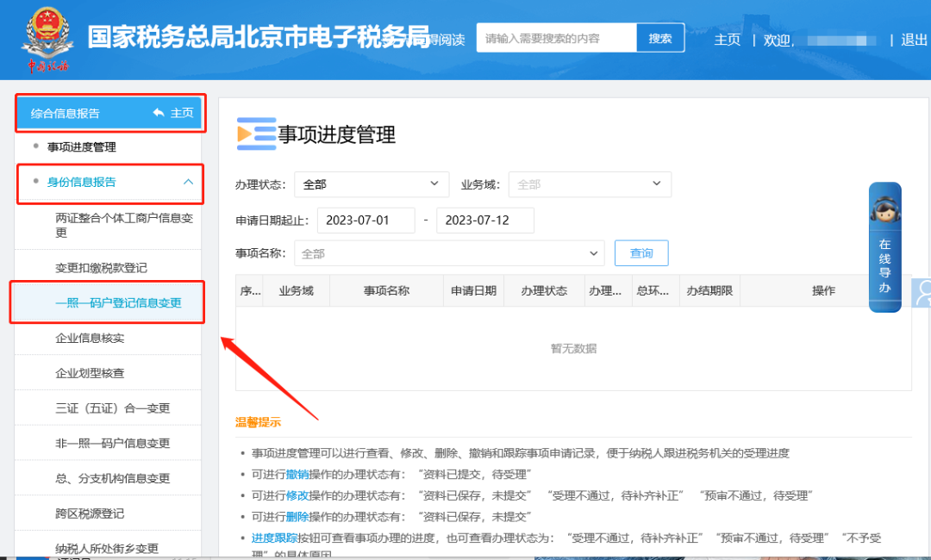Select 事项进度管理 in the sidebar
Image resolution: width=931 pixels, height=560 pixels.
[x=82, y=147]
